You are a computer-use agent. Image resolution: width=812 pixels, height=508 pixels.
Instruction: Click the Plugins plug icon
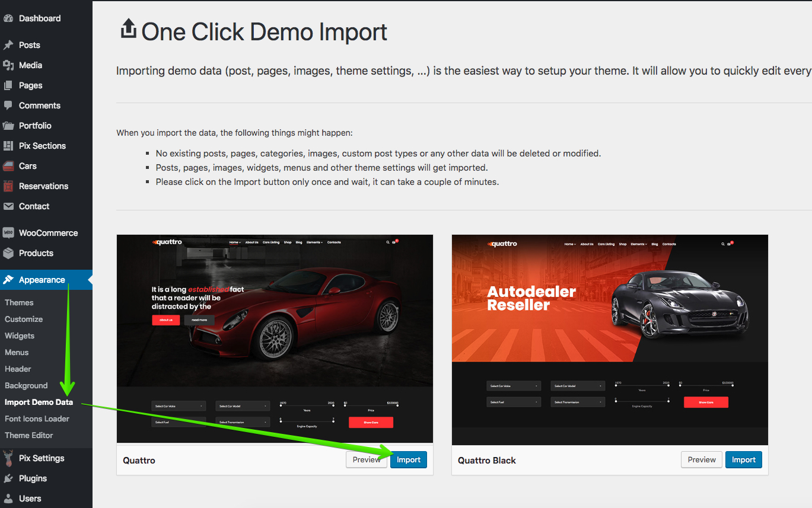pos(8,478)
